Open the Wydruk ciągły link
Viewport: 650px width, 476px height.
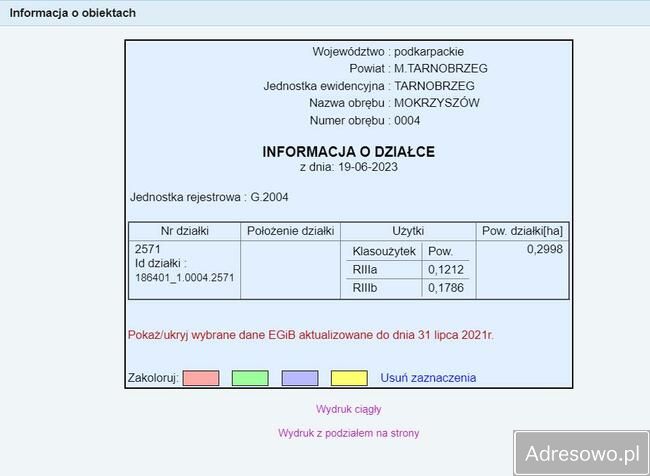point(349,409)
